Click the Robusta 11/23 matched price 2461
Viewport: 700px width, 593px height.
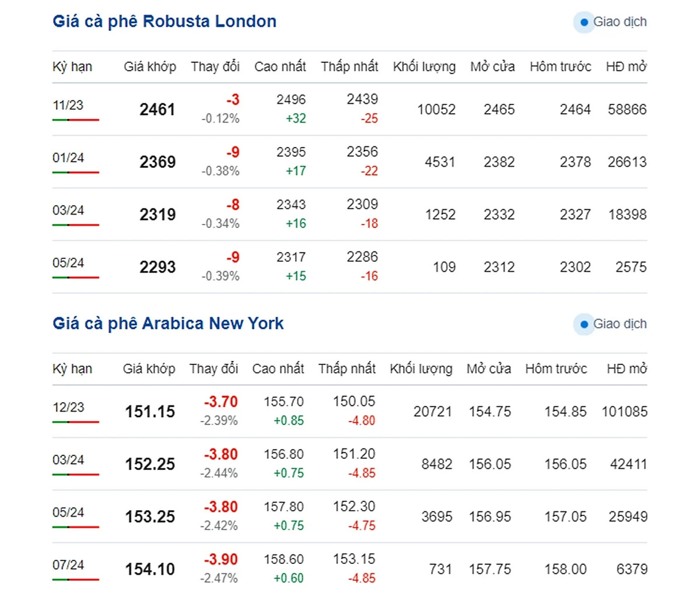(157, 110)
